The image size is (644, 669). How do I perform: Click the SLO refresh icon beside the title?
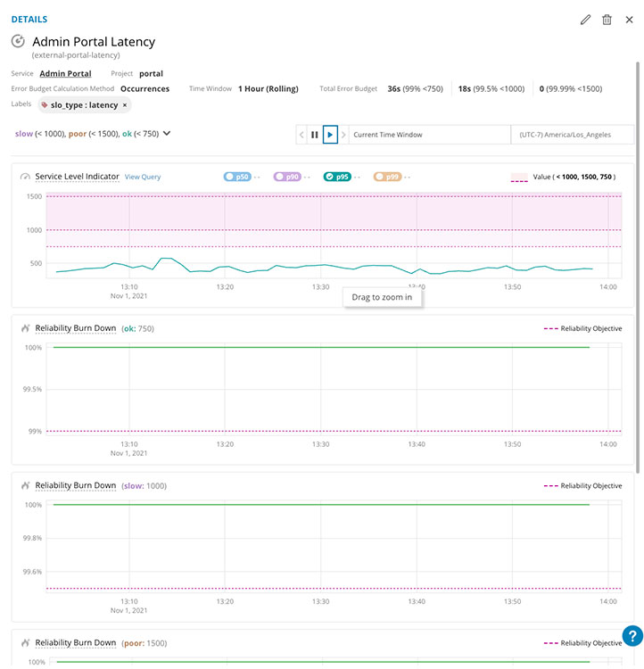[x=18, y=41]
